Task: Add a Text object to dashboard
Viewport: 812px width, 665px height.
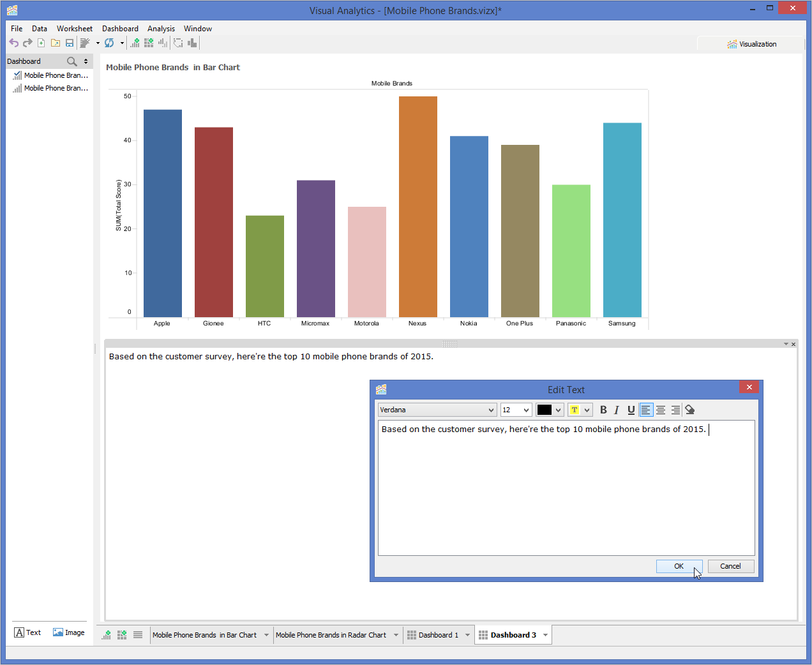Action: [x=27, y=632]
